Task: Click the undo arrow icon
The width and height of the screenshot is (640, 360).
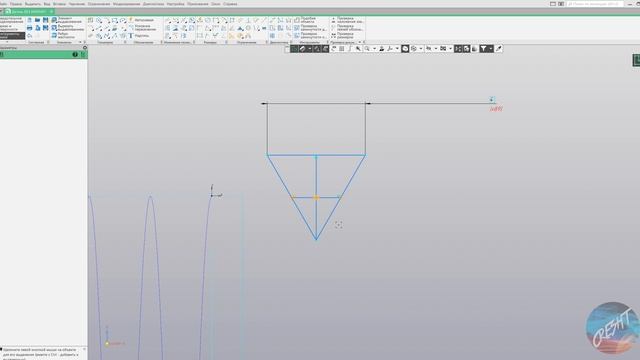Action: [x=29, y=36]
